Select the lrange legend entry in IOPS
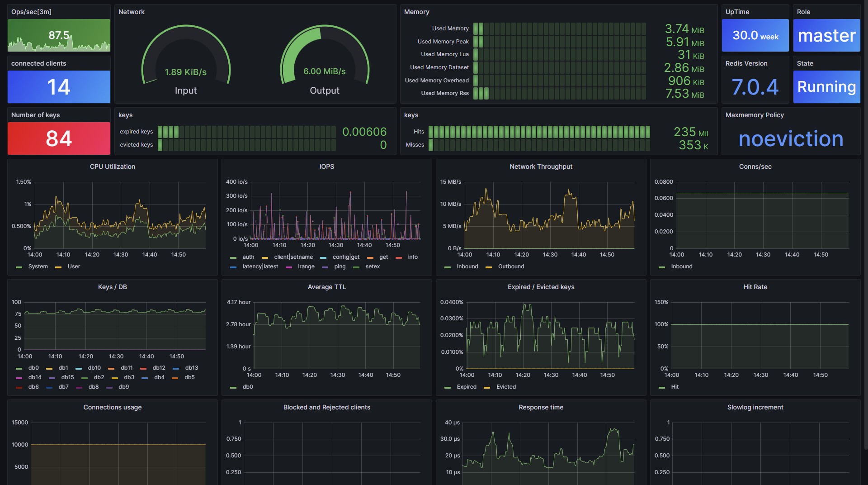This screenshot has height=485, width=868. click(306, 266)
